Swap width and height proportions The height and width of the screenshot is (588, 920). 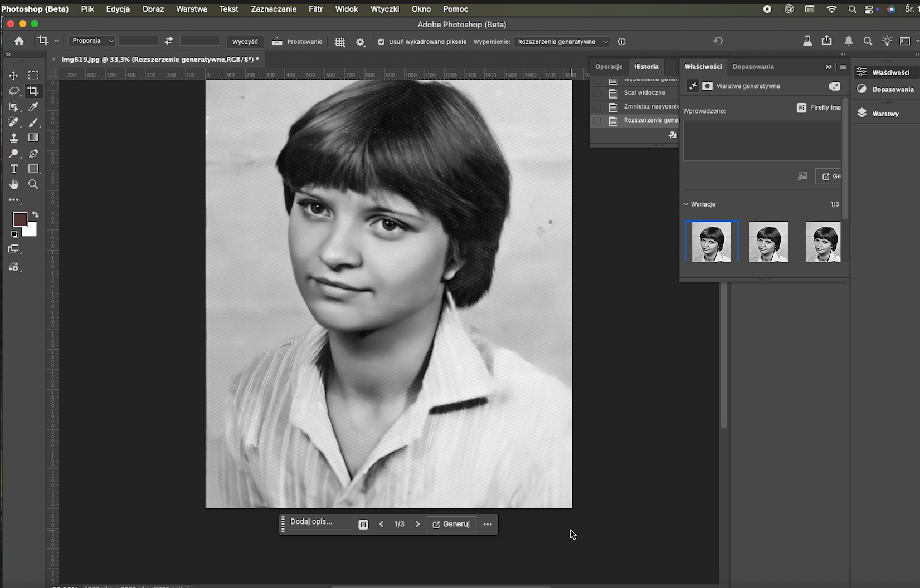(x=168, y=41)
